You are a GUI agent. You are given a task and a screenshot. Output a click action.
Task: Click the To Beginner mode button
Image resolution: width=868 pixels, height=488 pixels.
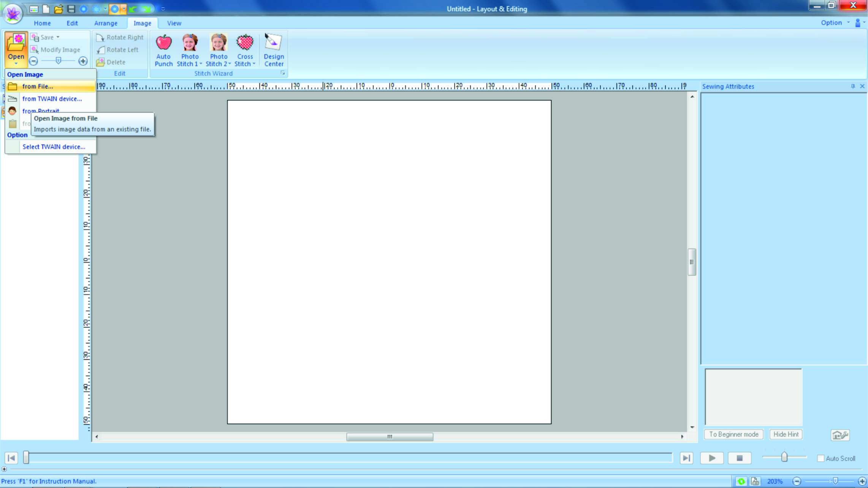pos(733,434)
